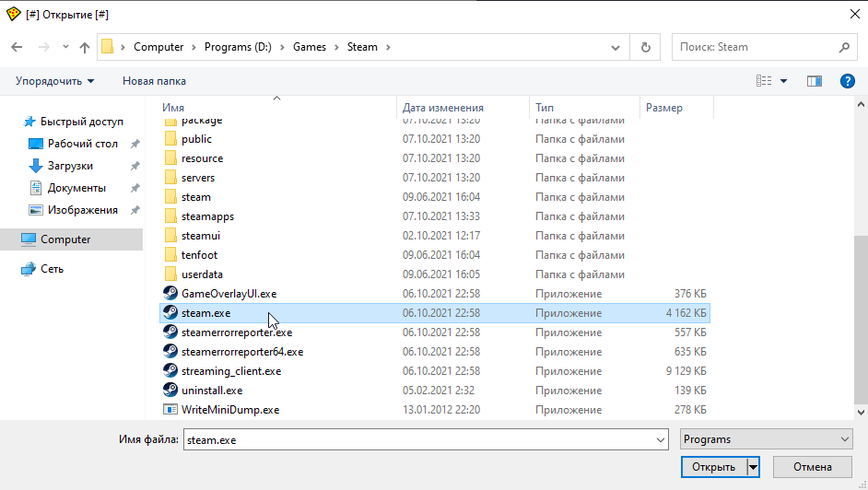Open the Открыть button split arrow

[753, 467]
